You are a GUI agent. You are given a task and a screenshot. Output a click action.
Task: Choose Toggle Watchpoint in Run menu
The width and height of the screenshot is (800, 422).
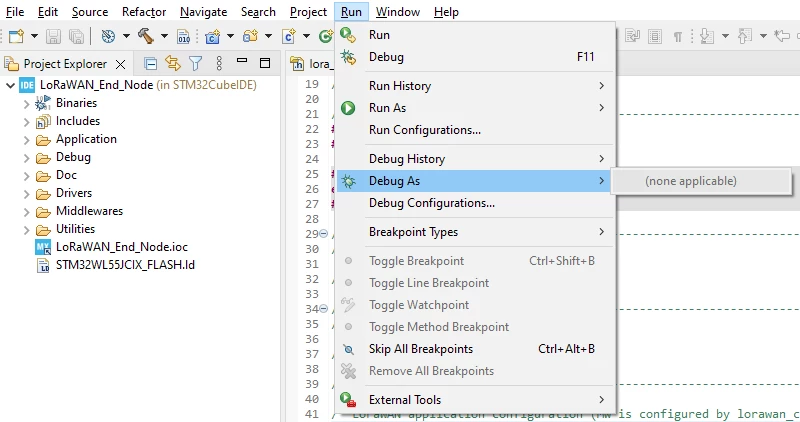[x=476, y=305]
